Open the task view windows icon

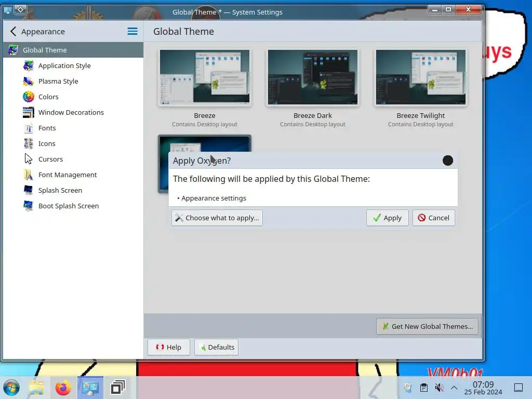pos(118,387)
